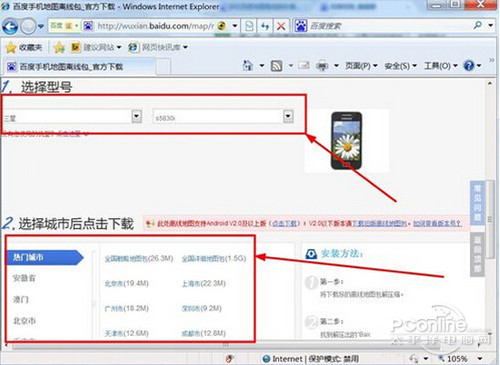Open a new blank tab

[163, 67]
